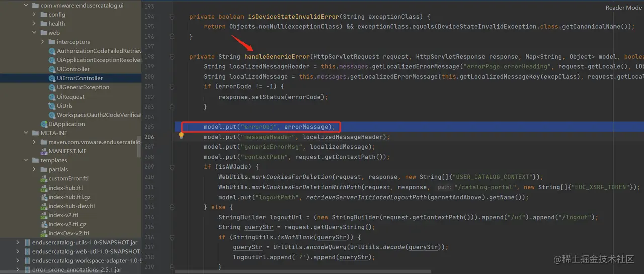This screenshot has height=274, width=644.
Task: Click the class icon of UiApplicationExceptionResolver
Action: pyautogui.click(x=52, y=60)
